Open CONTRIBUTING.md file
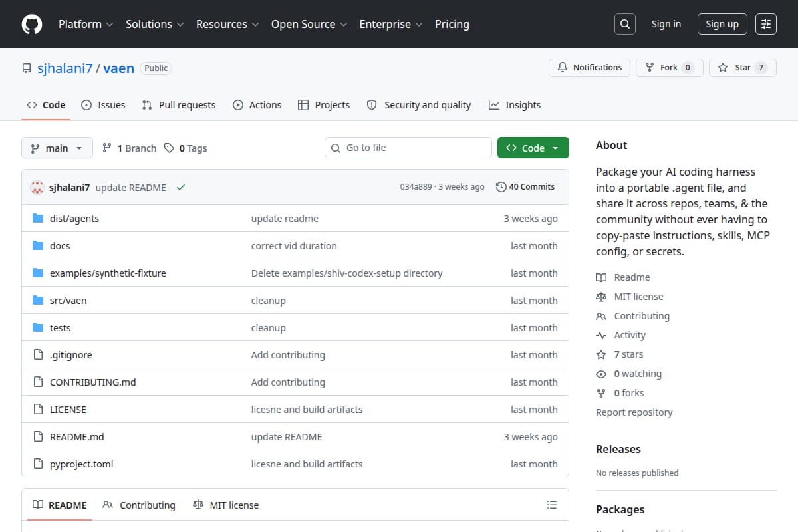This screenshot has height=532, width=798. (93, 382)
